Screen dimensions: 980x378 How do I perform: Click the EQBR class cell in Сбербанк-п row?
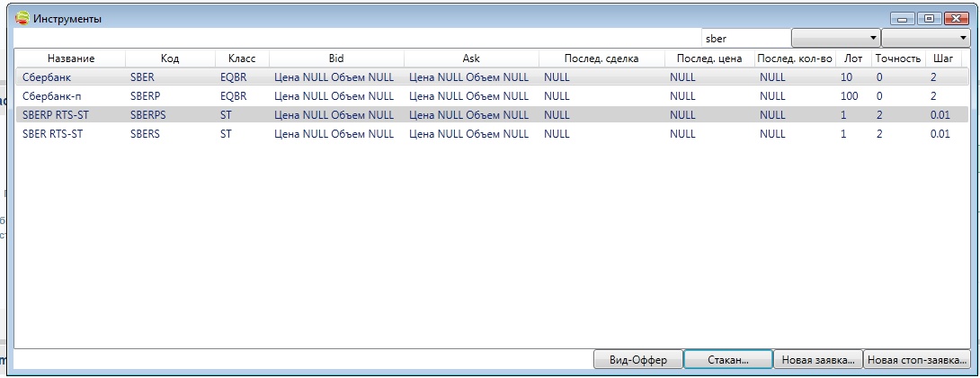pos(233,96)
